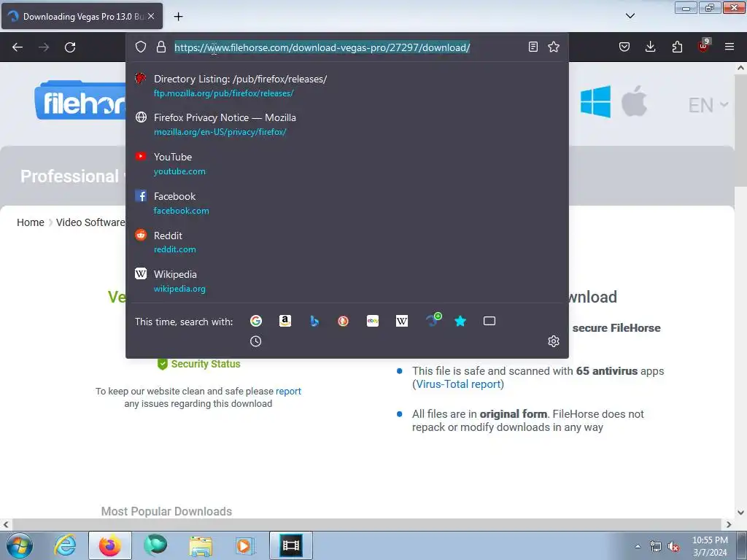Select the Mac Apple platform icon
The image size is (747, 560).
click(634, 101)
